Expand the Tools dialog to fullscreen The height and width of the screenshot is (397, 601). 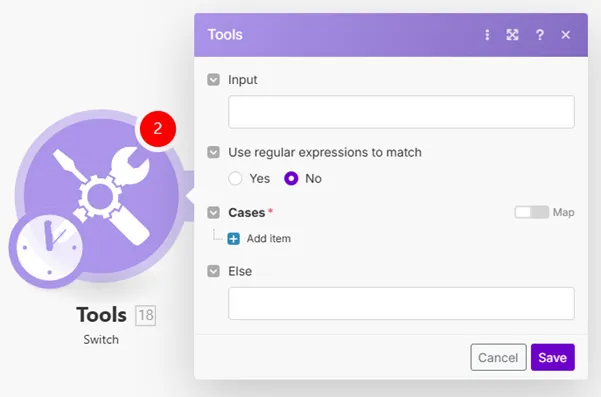(512, 35)
